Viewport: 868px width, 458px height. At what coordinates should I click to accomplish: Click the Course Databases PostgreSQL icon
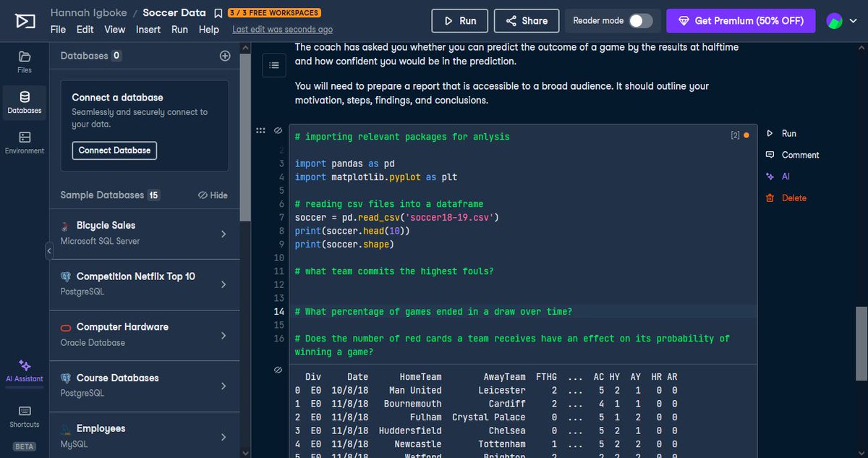(x=66, y=378)
